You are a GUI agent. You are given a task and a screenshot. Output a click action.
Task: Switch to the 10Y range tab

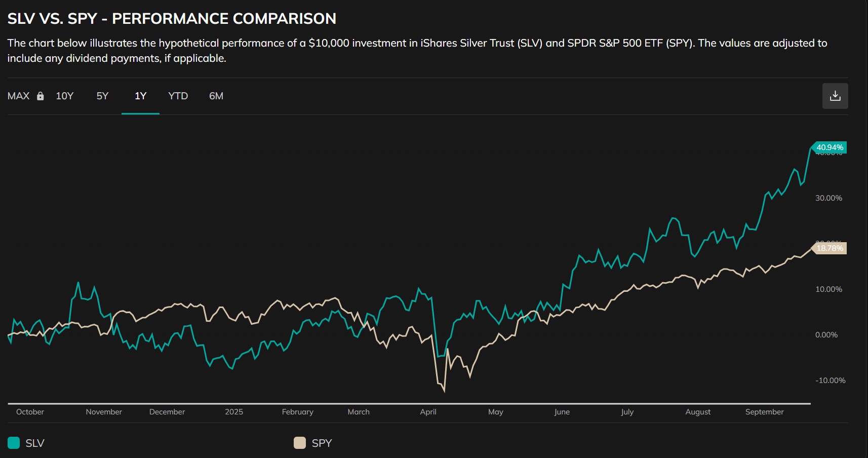(65, 96)
